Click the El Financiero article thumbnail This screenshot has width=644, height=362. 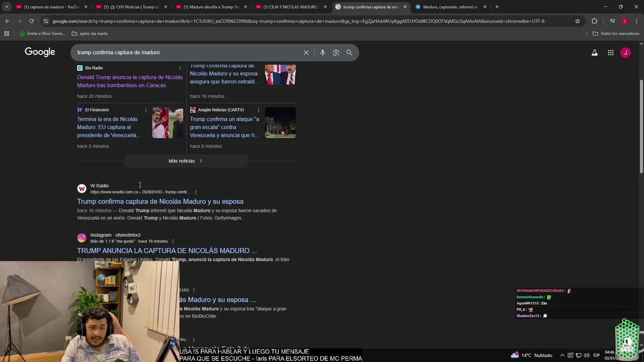click(168, 123)
